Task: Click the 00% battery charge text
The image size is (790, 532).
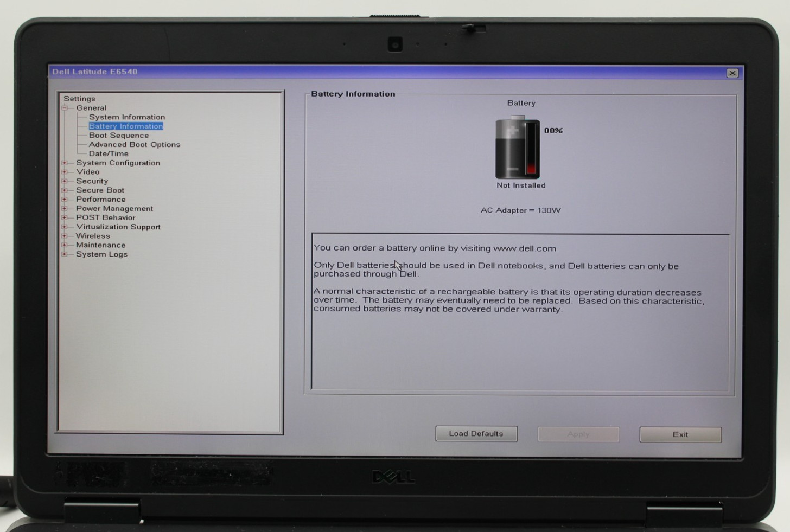Action: click(x=553, y=131)
